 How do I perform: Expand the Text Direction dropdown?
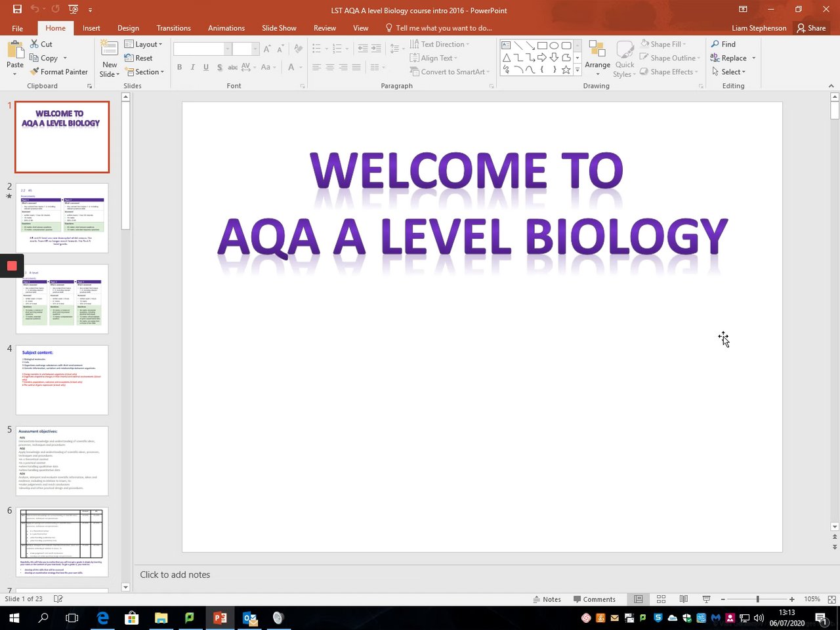click(440, 44)
